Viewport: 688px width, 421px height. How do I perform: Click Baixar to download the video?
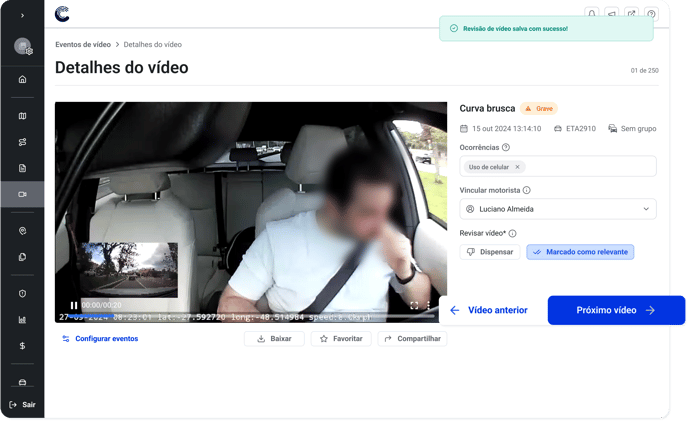point(274,338)
